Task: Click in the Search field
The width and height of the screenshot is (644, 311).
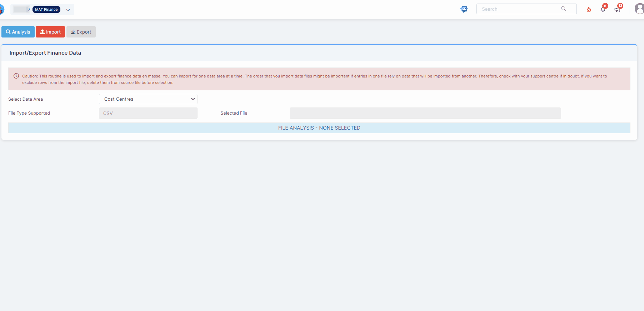Action: [x=526, y=9]
